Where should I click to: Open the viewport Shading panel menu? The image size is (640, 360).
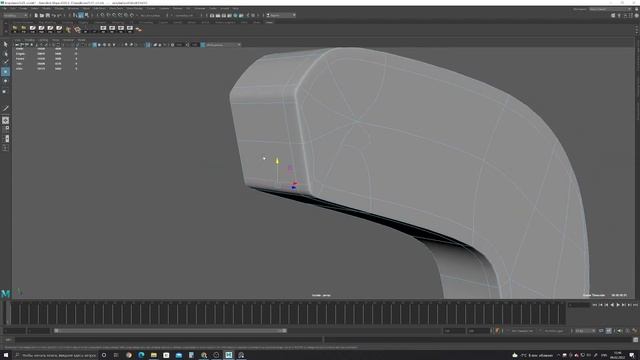30,40
